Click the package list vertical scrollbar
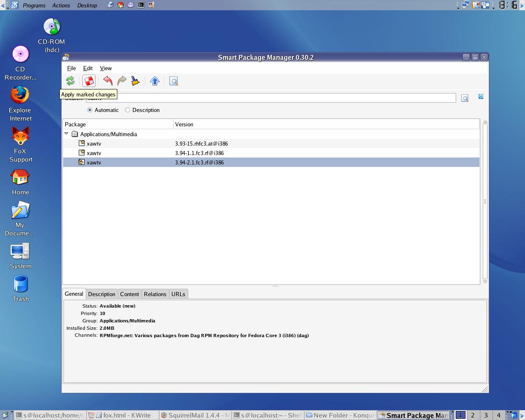Screen dimensions: 525x420 tap(485, 201)
